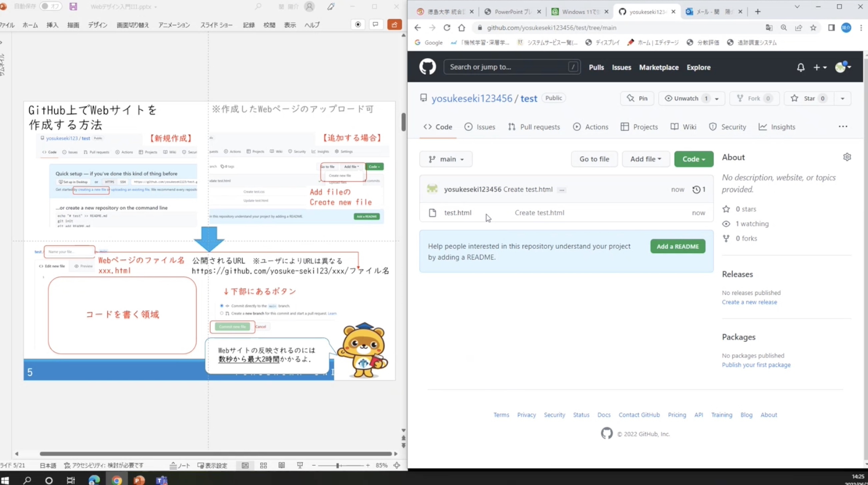Toggle PowerPoint AutoSave switch

pyautogui.click(x=51, y=6)
